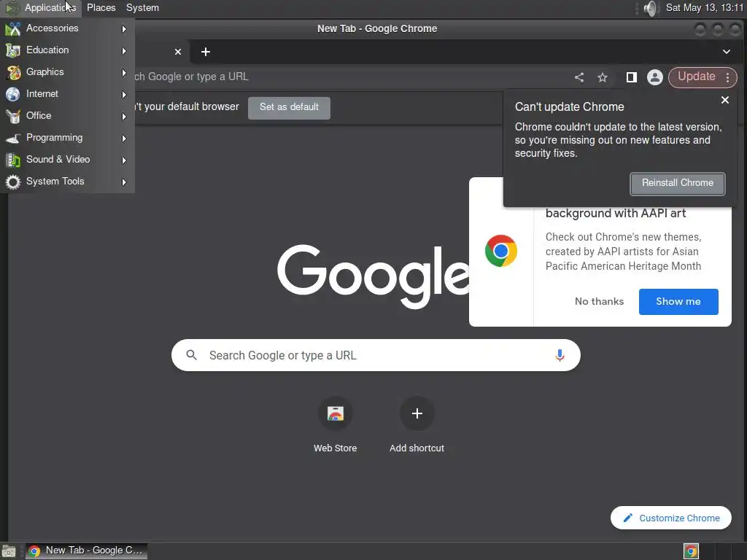Click the share page icon
The image size is (747, 560).
pyautogui.click(x=579, y=77)
